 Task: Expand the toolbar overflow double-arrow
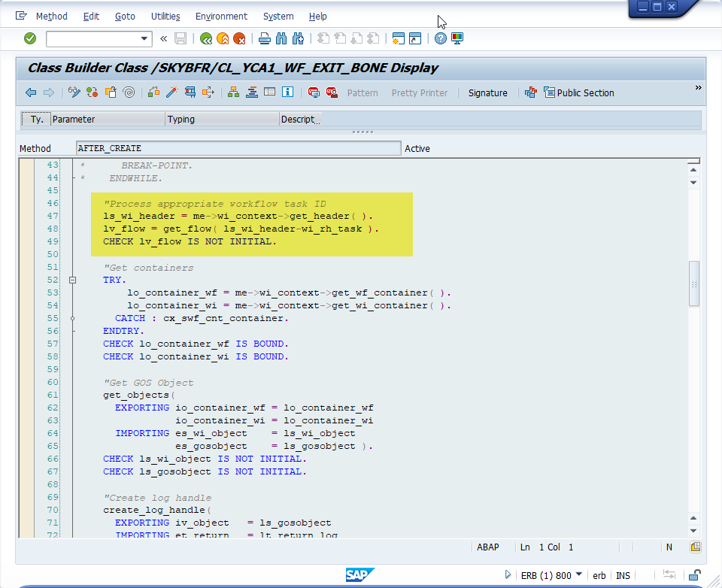pos(698,87)
